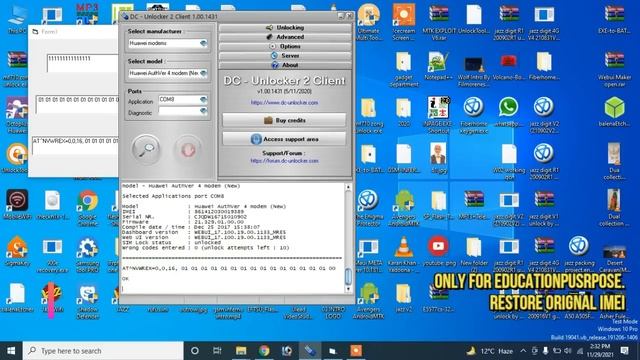This screenshot has height=360, width=640.
Task: Select the Maui META desktop icon
Action: point(369,254)
